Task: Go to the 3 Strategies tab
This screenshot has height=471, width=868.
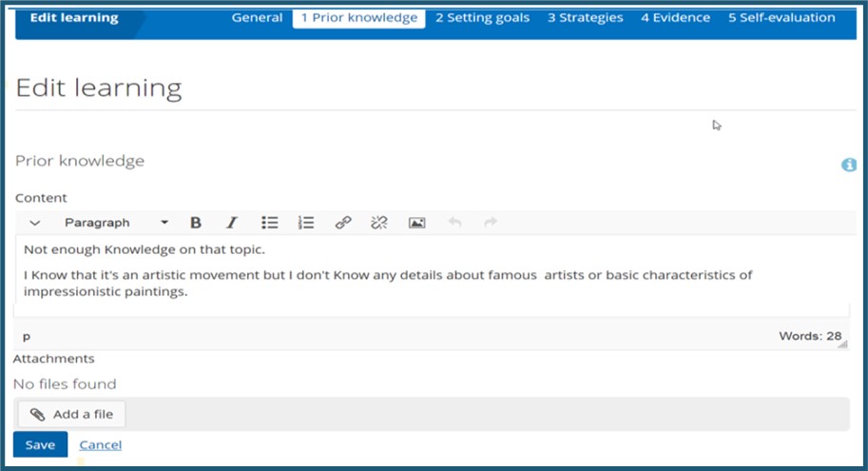Action: point(585,17)
